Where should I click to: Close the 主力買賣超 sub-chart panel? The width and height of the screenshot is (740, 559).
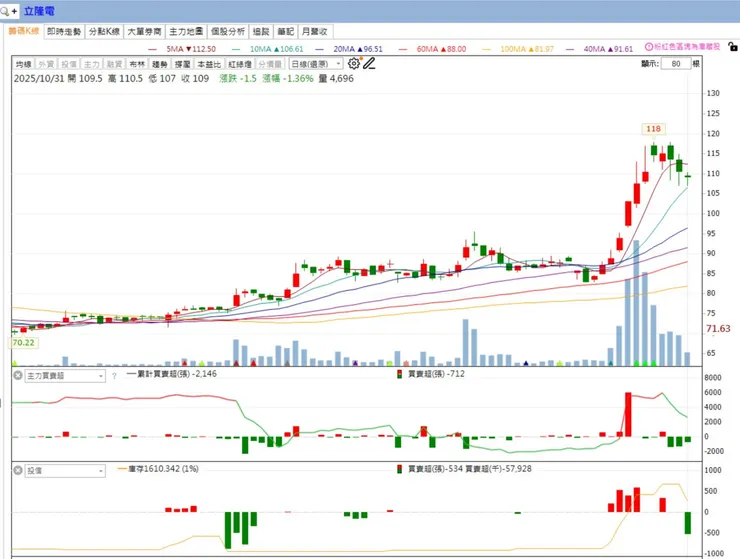(x=18, y=375)
